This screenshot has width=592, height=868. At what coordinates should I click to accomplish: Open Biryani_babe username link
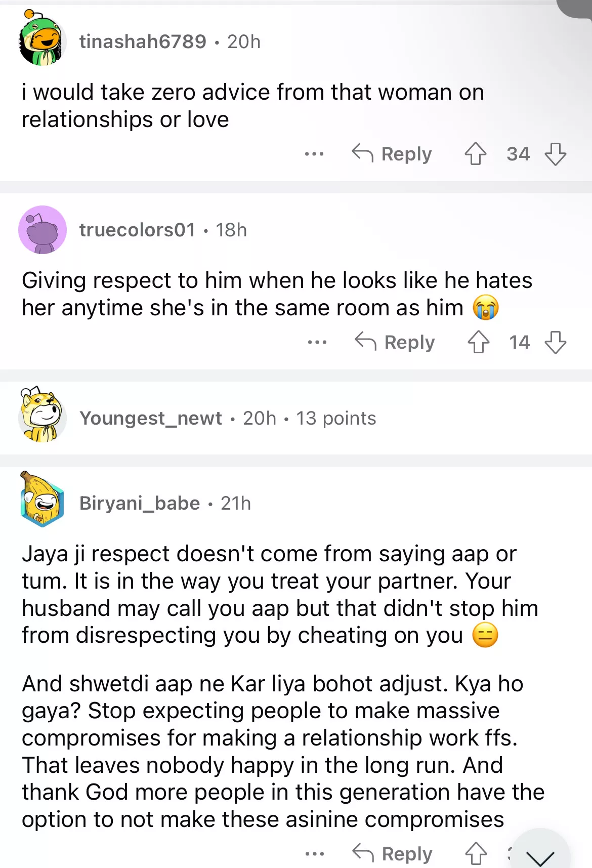[140, 503]
